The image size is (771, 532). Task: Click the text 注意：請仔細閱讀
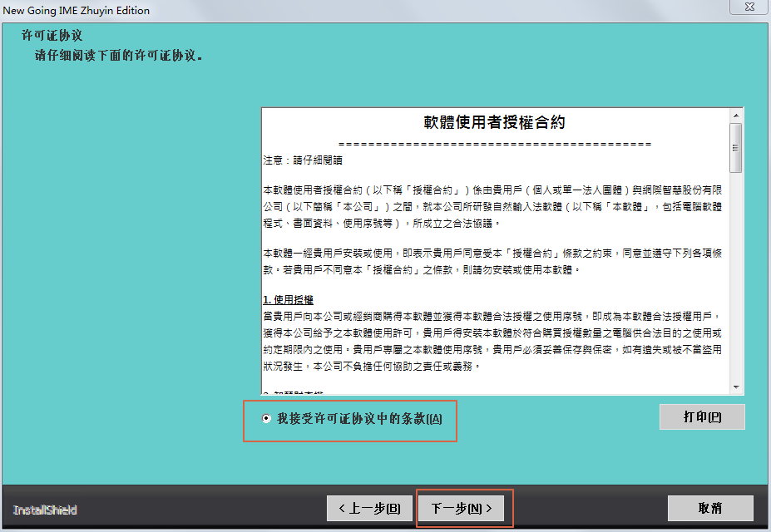click(x=303, y=160)
